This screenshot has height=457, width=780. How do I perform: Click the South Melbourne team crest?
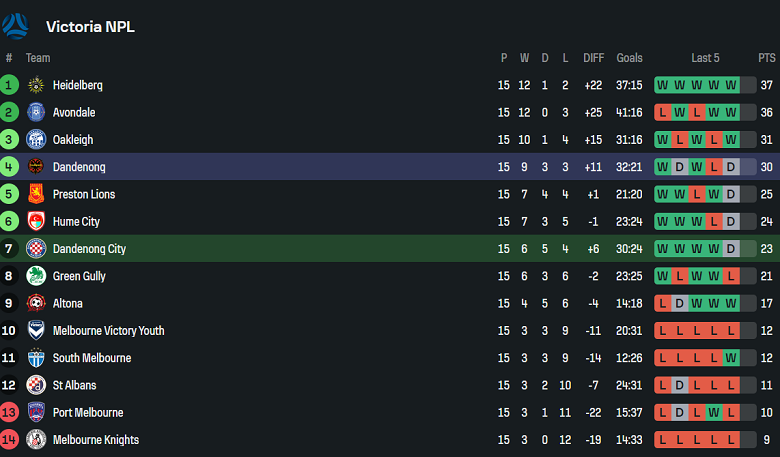pyautogui.click(x=36, y=358)
